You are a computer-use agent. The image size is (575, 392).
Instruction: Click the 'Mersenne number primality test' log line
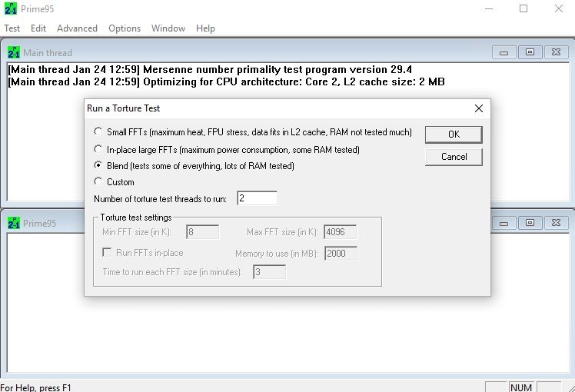click(x=210, y=69)
